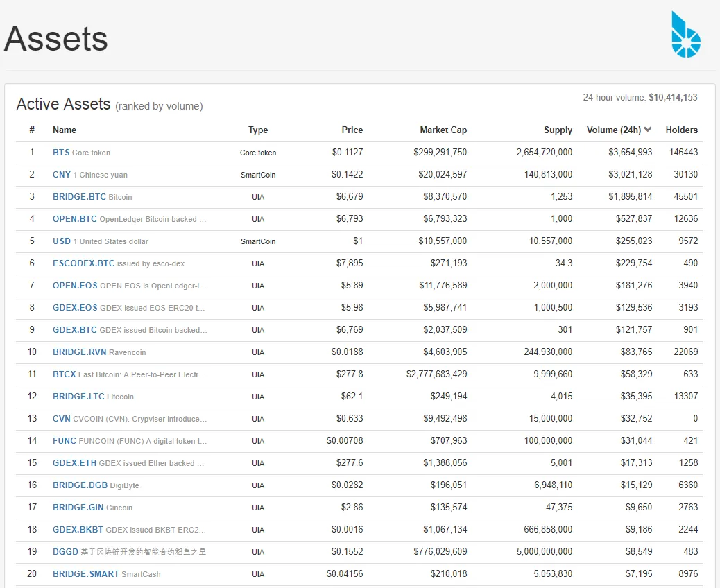This screenshot has width=720, height=588.
Task: Sort by Market Cap column header
Action: [443, 130]
